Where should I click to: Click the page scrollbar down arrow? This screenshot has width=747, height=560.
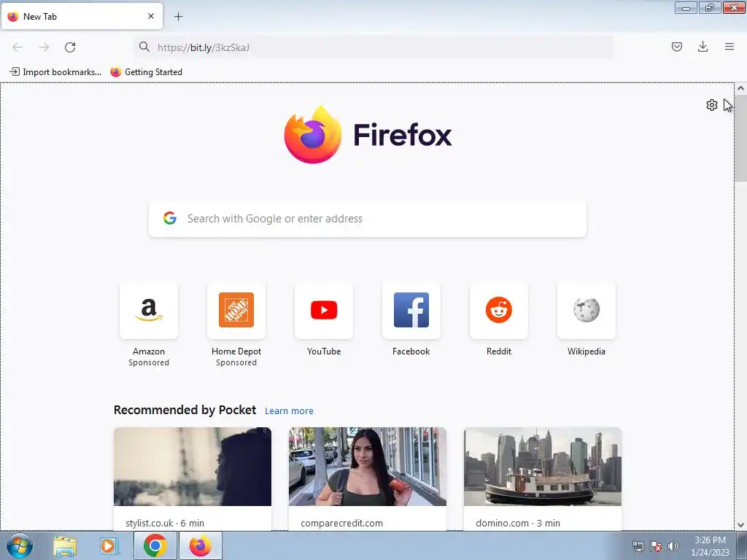point(740,525)
